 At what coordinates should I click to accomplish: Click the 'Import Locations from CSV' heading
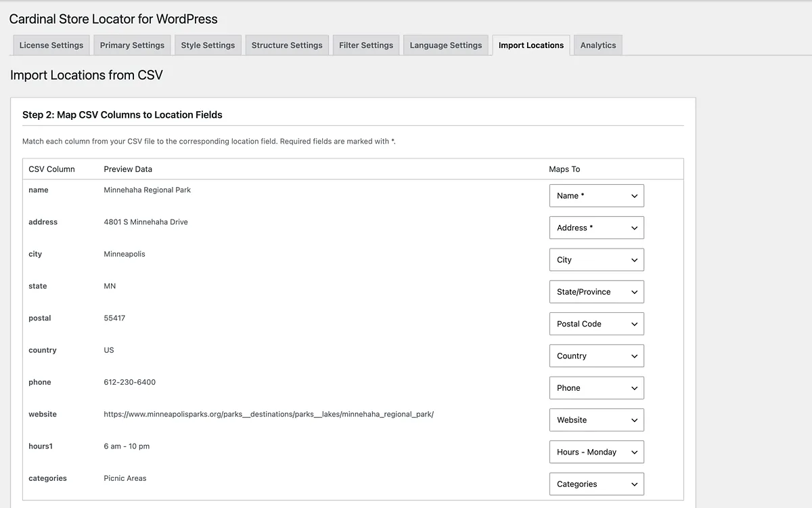coord(87,75)
